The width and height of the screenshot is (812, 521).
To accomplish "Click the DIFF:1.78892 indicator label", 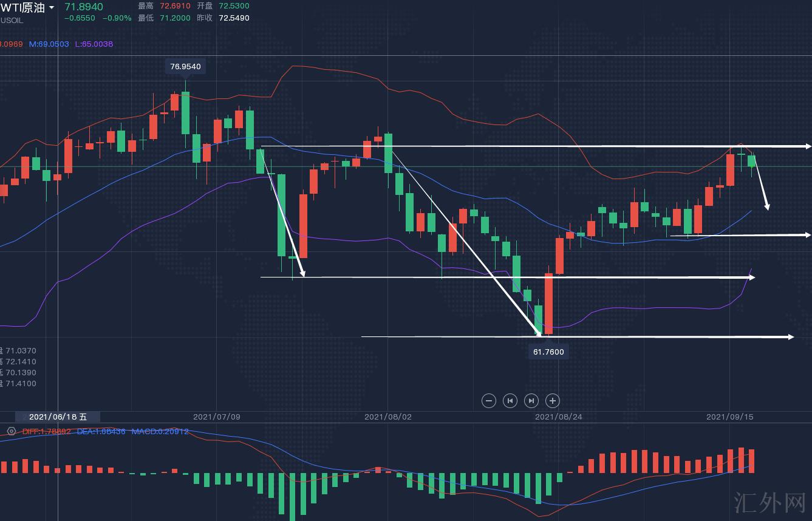I will pos(47,432).
